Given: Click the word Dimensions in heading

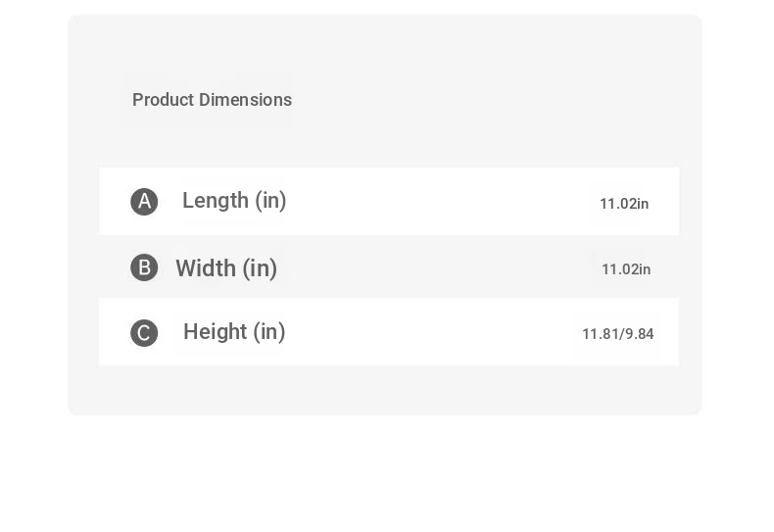Looking at the screenshot, I should [245, 100].
